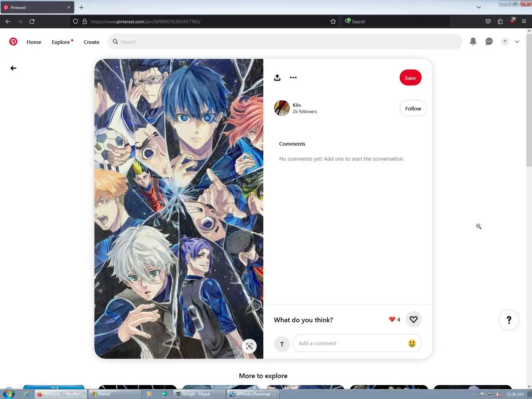The height and width of the screenshot is (399, 532).
Task: Open the Create menu
Action: click(x=91, y=42)
